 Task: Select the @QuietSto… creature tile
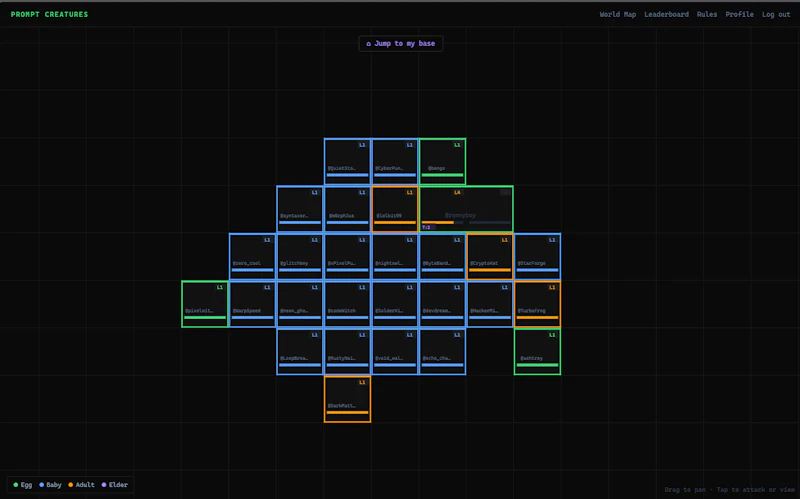tap(347, 161)
